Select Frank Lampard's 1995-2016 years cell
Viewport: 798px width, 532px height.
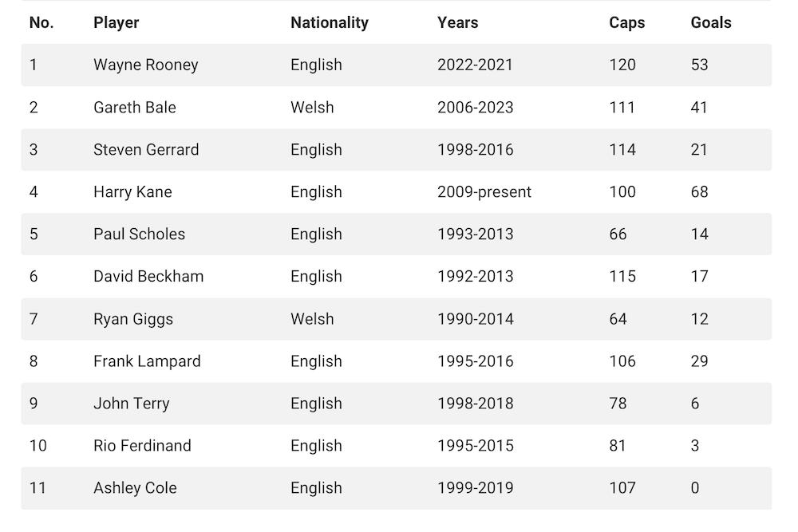click(475, 361)
